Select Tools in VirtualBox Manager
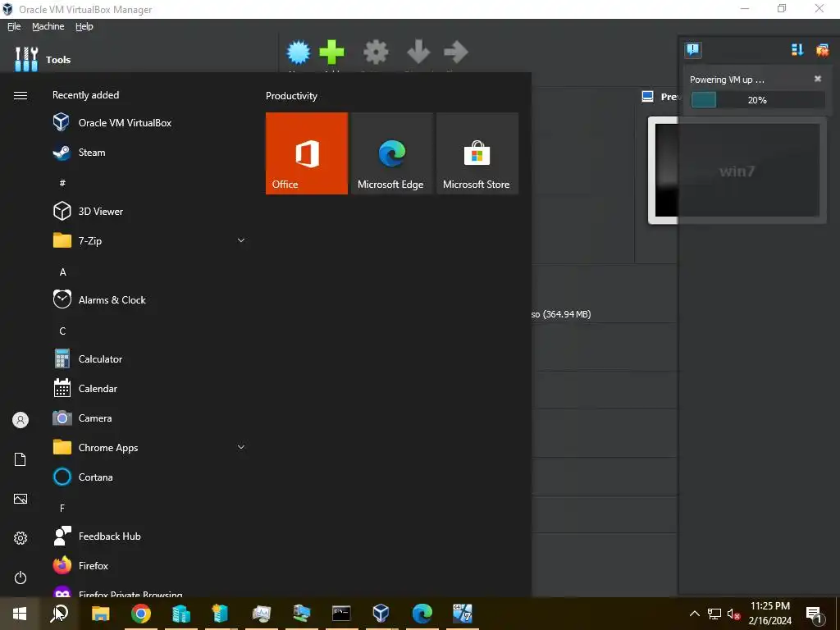 [43, 59]
